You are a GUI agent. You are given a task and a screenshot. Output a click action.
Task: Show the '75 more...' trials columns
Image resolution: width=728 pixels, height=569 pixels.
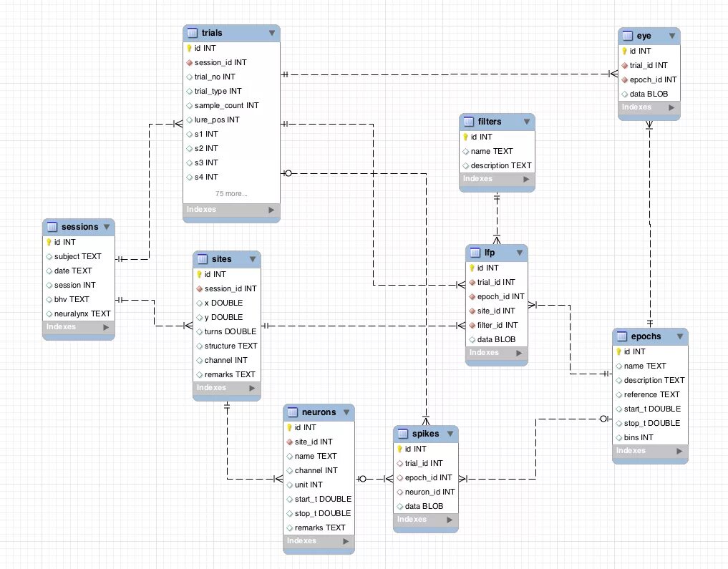[x=231, y=193]
